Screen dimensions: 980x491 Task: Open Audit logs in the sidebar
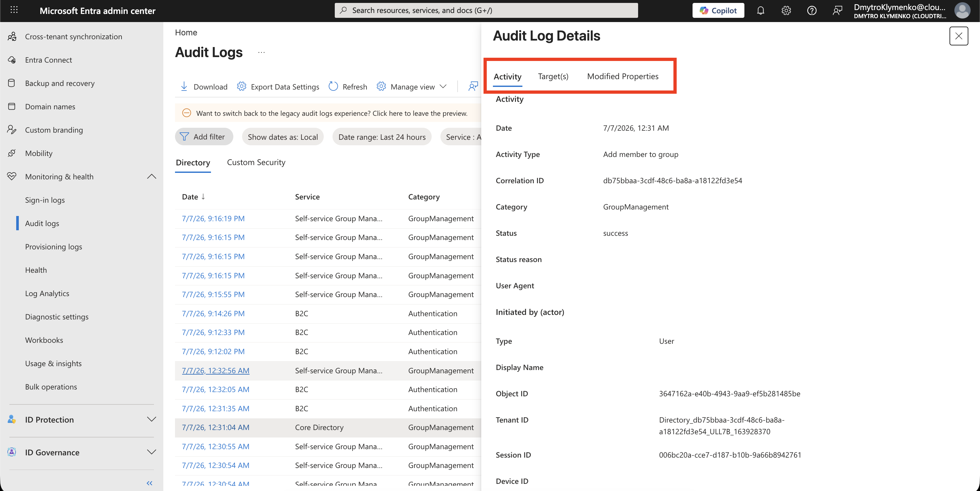pyautogui.click(x=42, y=223)
